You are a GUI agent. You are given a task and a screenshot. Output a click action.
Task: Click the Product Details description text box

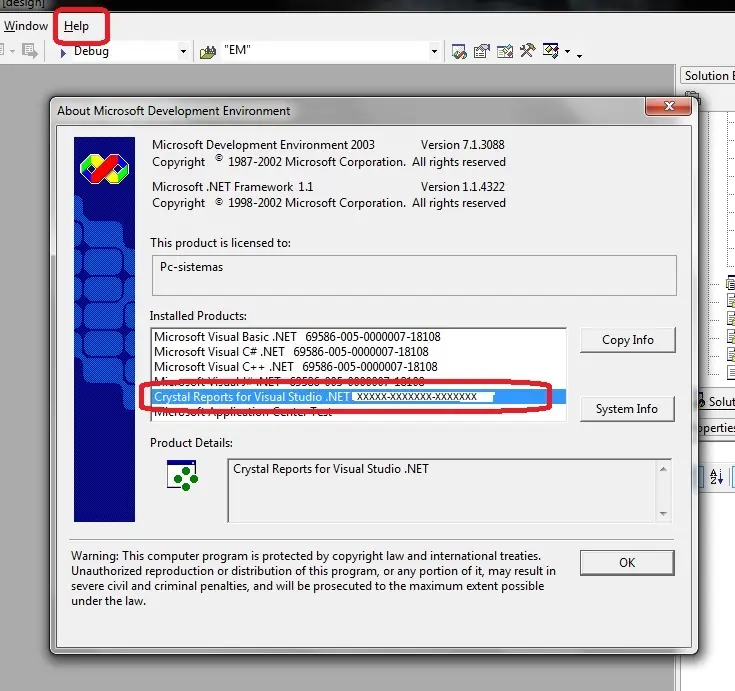[x=442, y=490]
